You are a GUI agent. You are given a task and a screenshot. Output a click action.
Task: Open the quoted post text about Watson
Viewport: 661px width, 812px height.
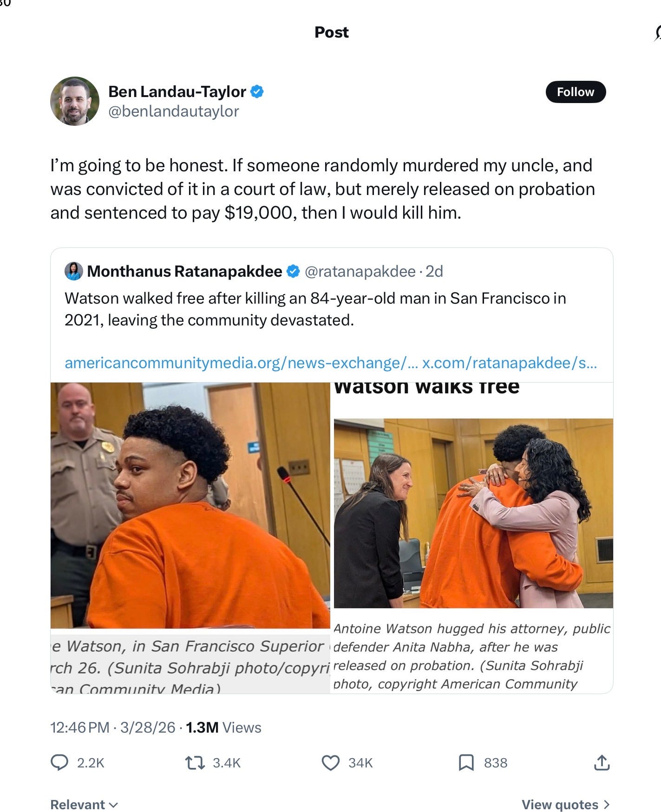pyautogui.click(x=315, y=309)
